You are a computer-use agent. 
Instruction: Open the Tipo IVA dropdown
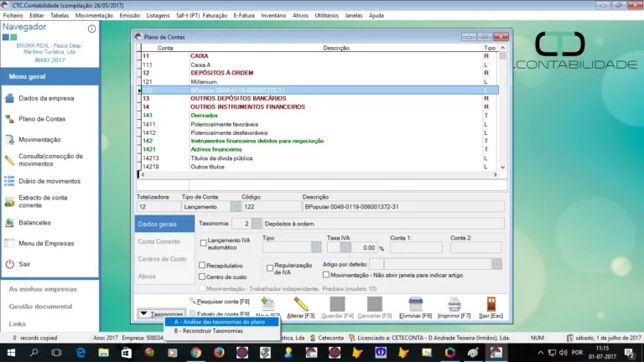tap(316, 247)
